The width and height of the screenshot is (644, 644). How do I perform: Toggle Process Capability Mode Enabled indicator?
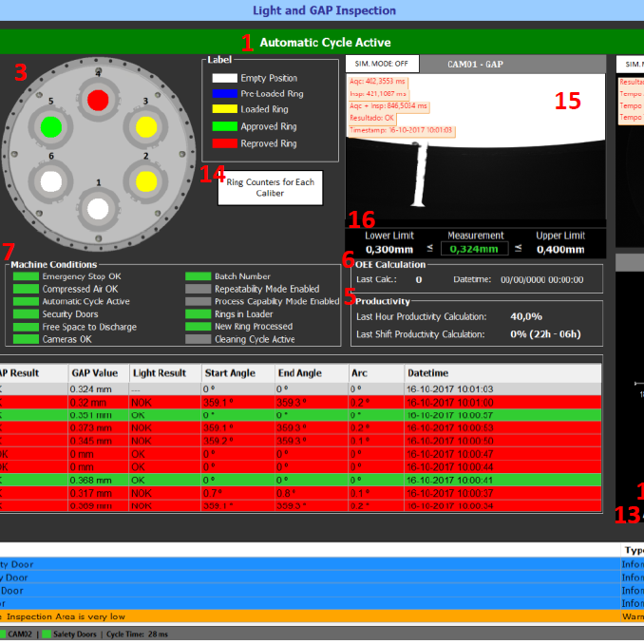pos(198,301)
